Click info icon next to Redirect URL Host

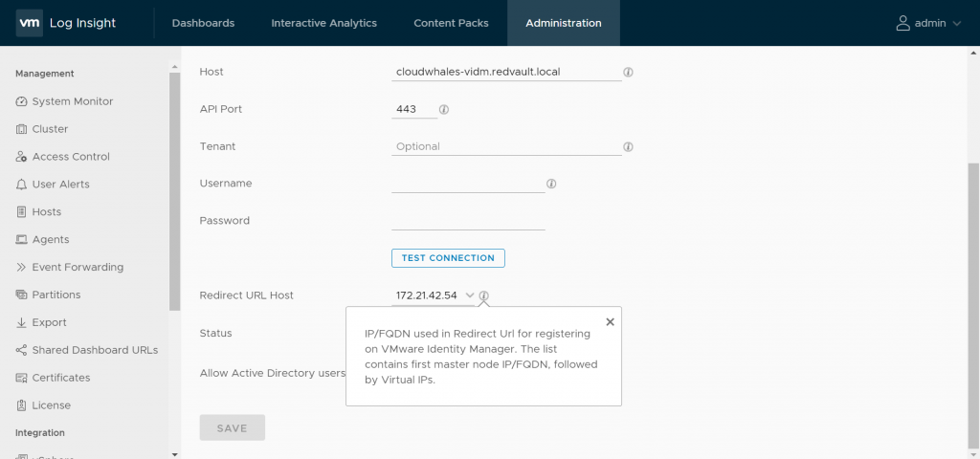point(483,295)
